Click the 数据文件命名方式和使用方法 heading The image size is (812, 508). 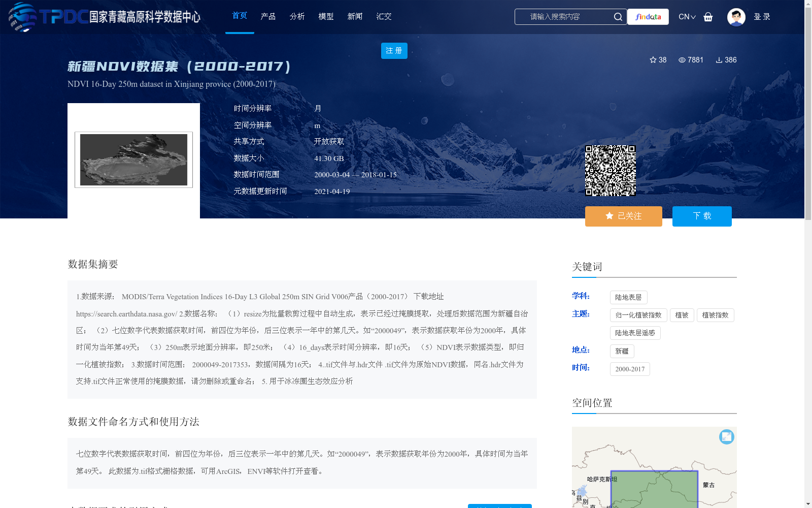tap(133, 422)
